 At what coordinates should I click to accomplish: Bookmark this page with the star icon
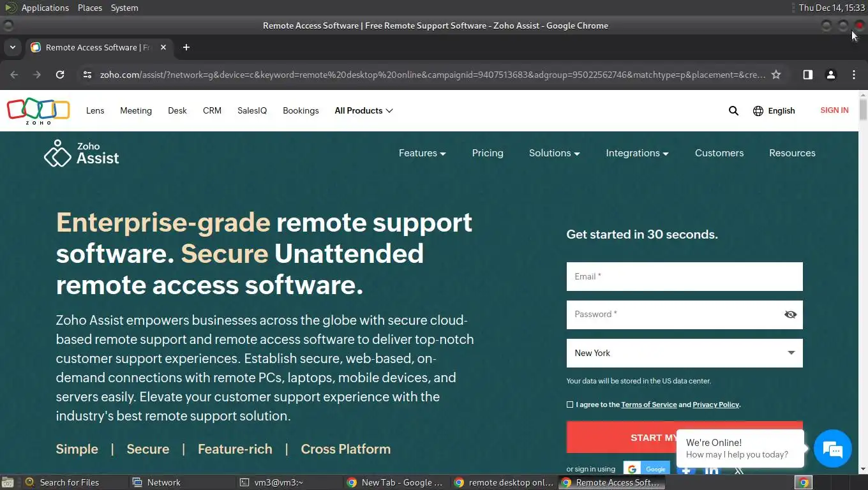coord(776,75)
